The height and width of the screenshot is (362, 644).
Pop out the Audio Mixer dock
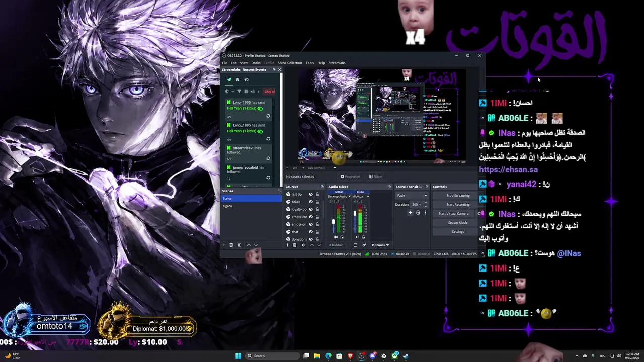click(389, 187)
